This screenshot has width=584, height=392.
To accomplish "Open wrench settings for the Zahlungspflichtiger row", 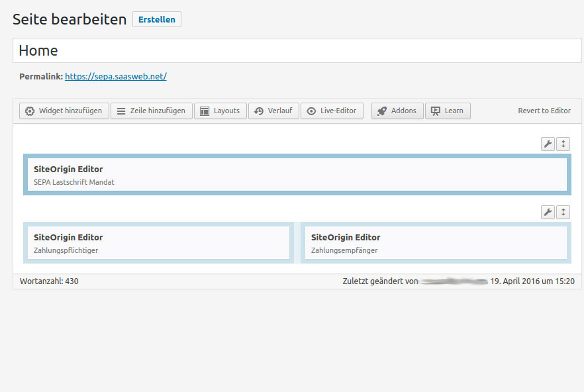I will [548, 213].
